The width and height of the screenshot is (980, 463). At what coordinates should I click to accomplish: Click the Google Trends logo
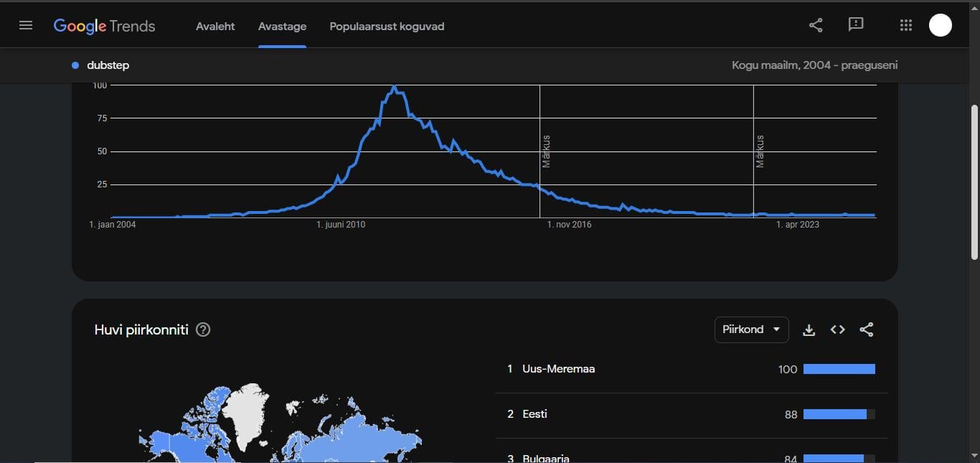click(105, 27)
